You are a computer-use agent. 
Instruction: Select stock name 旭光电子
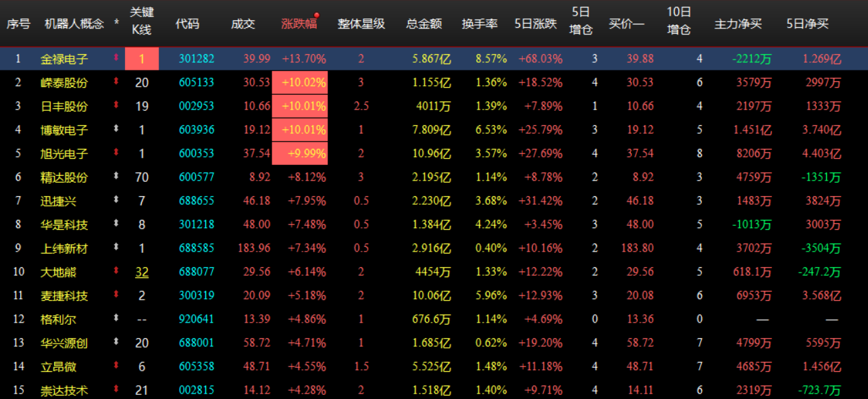click(x=65, y=154)
